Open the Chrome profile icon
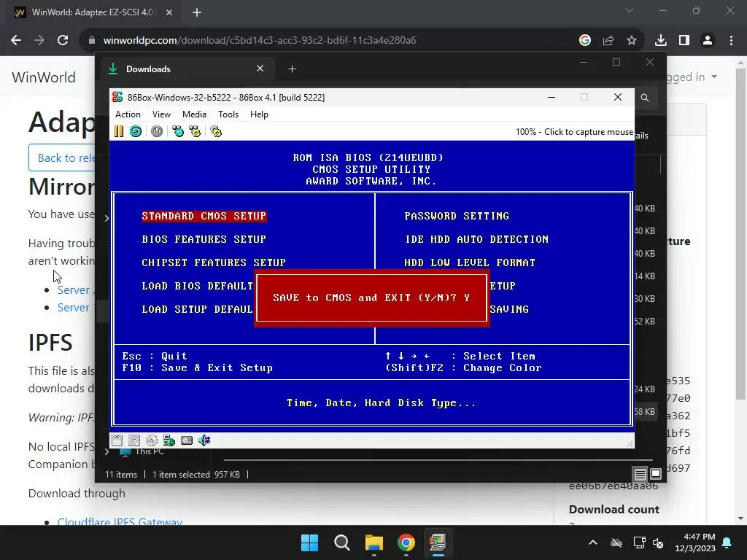Viewport: 747px width, 560px height. click(708, 41)
